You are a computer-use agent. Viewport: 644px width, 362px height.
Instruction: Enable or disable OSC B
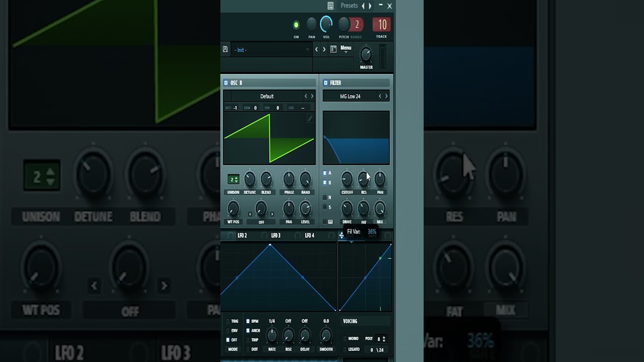[x=226, y=83]
